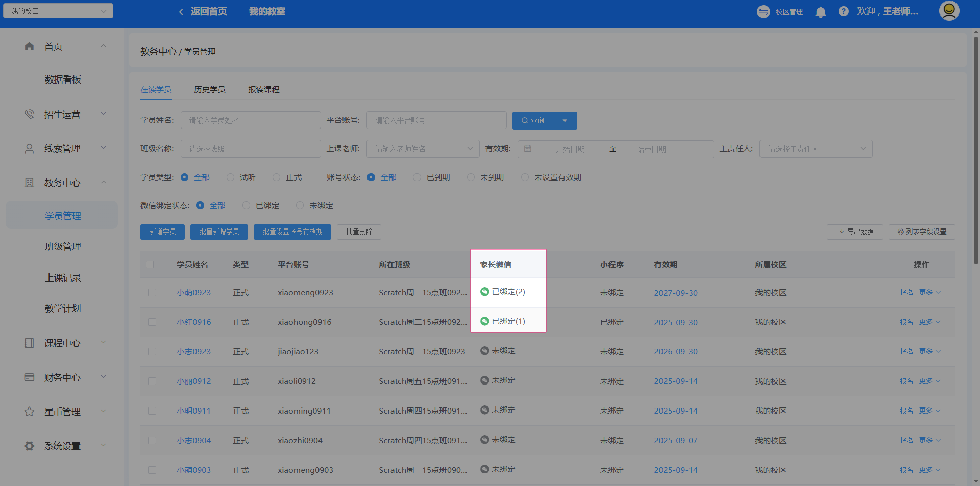Viewport: 980px width, 486px height.
Task: Click the notification bell icon
Action: (x=820, y=12)
